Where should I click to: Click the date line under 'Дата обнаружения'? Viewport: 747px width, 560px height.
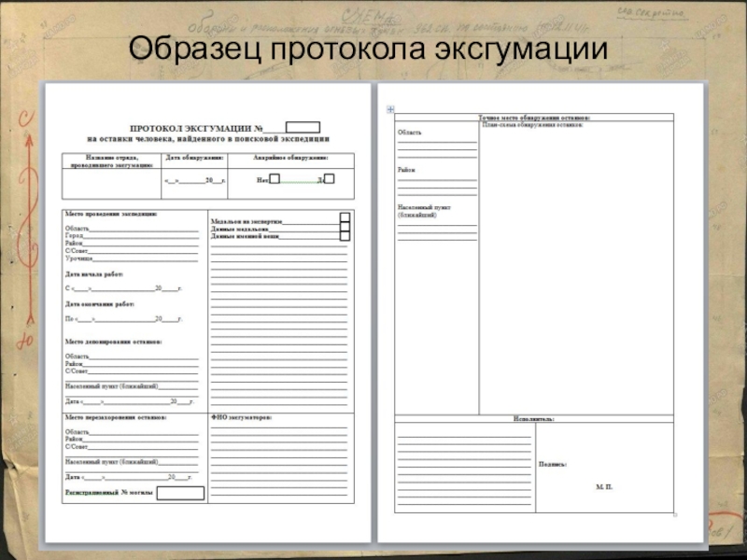click(194, 181)
